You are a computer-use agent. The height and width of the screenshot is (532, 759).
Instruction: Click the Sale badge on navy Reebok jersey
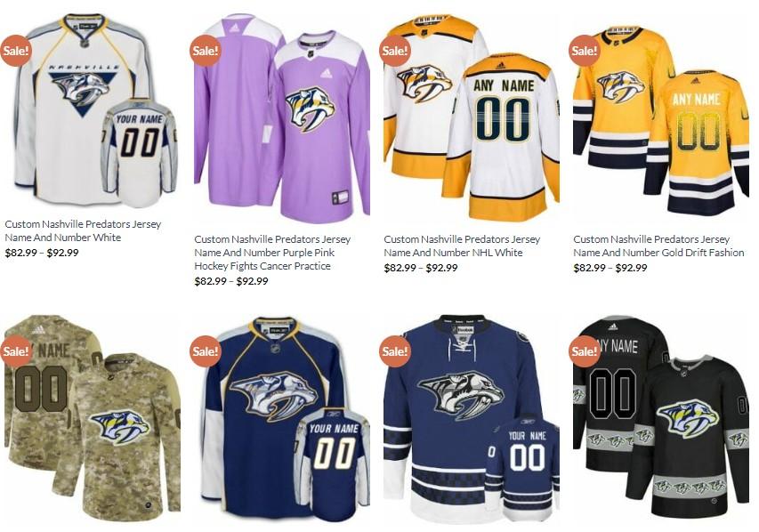[206, 351]
